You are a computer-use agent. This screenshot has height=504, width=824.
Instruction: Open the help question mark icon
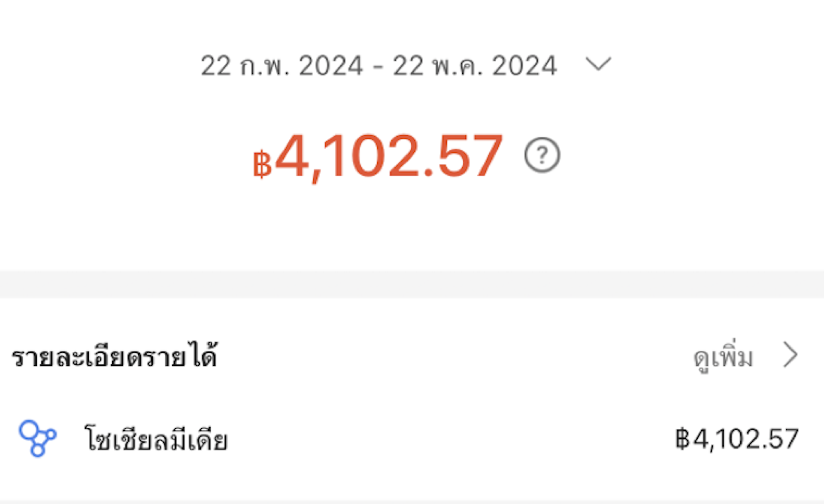[542, 155]
